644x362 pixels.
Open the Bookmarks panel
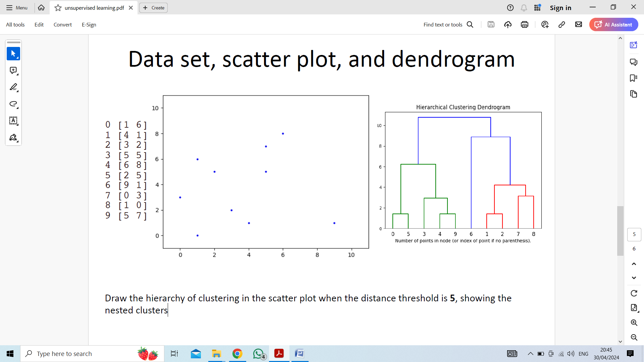[634, 78]
